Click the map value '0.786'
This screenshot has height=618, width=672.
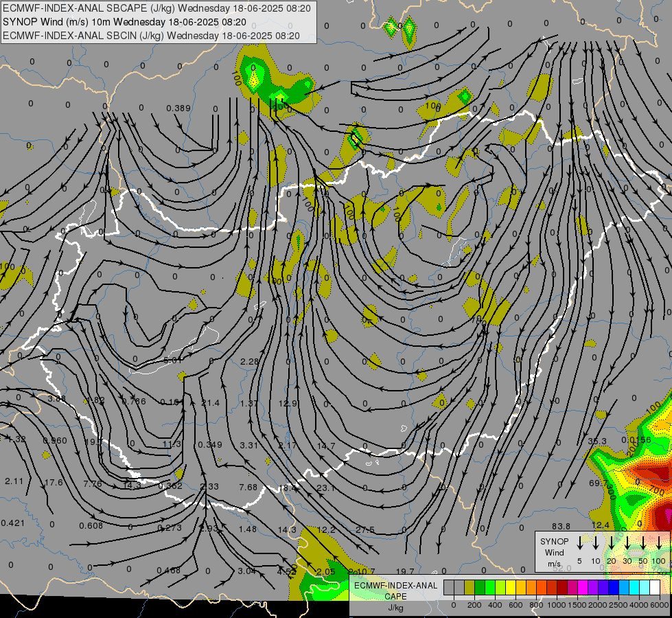pyautogui.click(x=134, y=402)
